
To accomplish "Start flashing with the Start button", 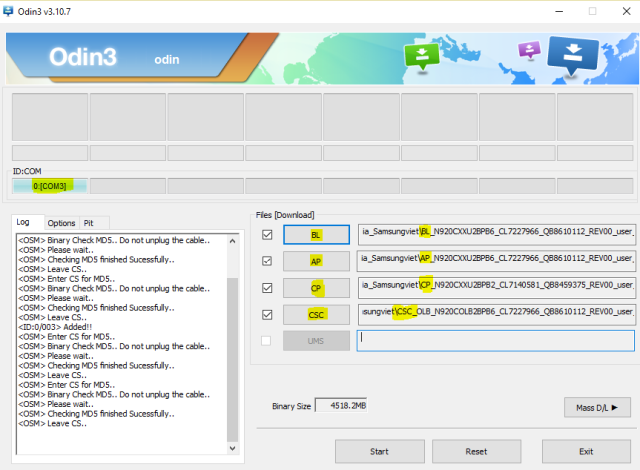I will (x=380, y=451).
